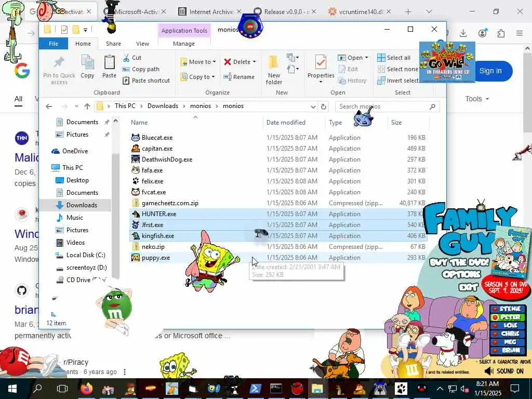Screen dimensions: 532x399
Task: Open the Open button dropdown arrow
Action: [366, 58]
